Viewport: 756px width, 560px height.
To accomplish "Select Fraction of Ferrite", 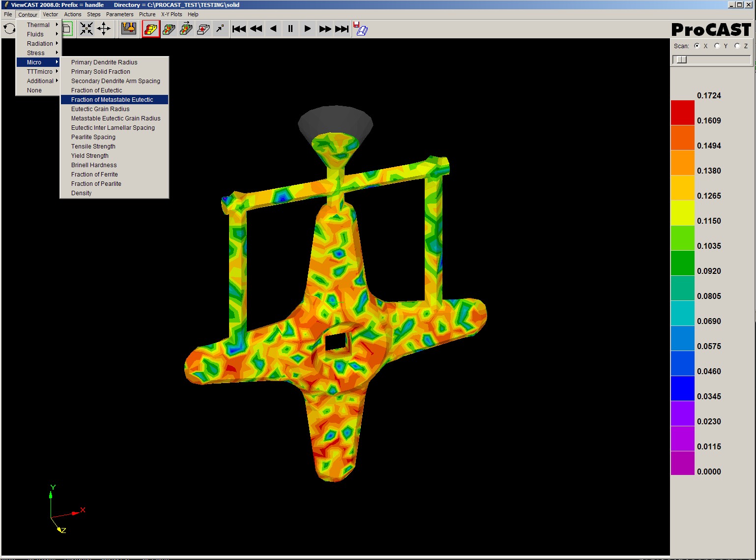I will click(115, 175).
